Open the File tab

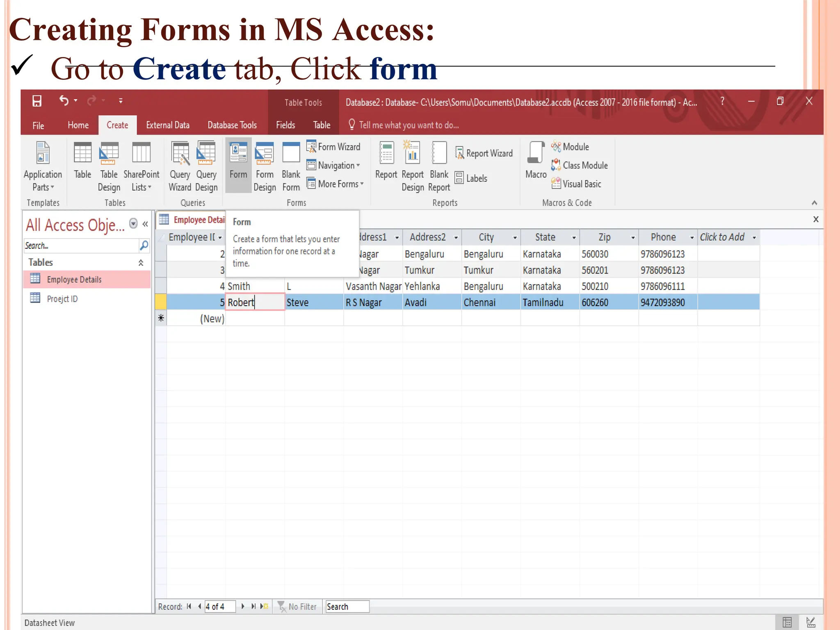click(38, 125)
